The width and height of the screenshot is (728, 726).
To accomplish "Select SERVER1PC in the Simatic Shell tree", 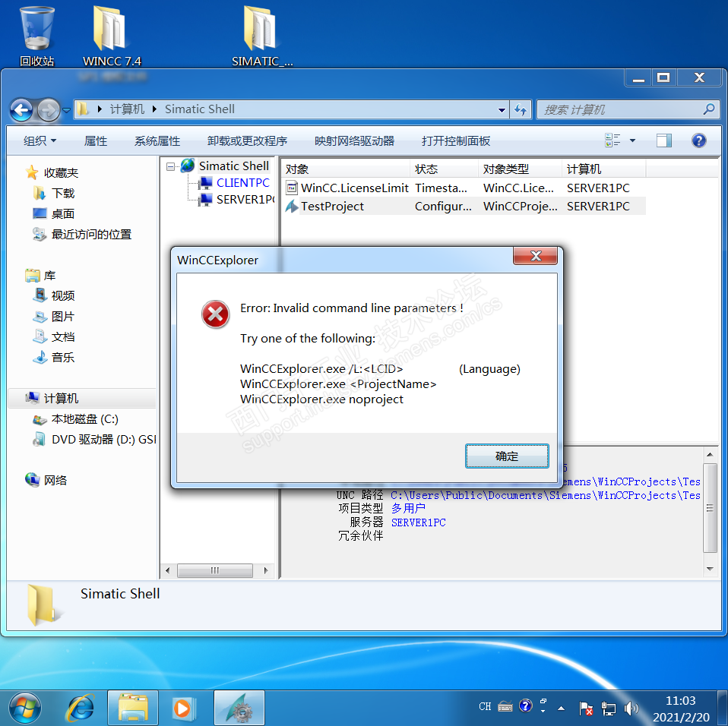I will tap(245, 200).
